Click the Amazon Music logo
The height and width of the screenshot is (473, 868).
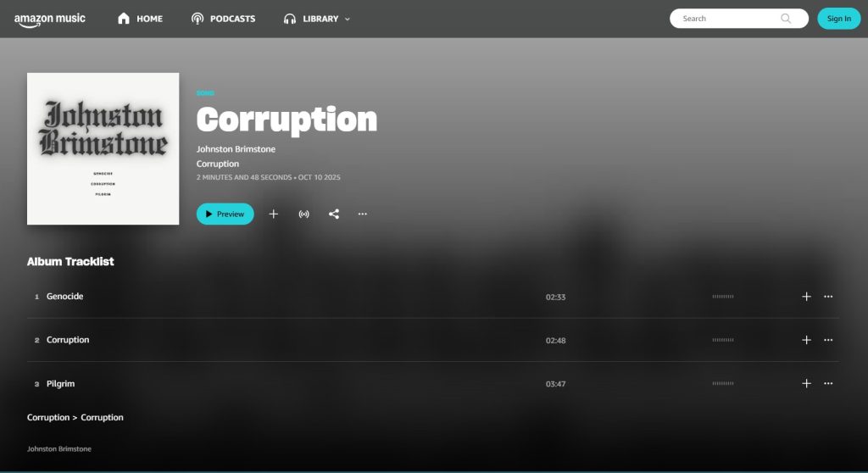click(50, 19)
